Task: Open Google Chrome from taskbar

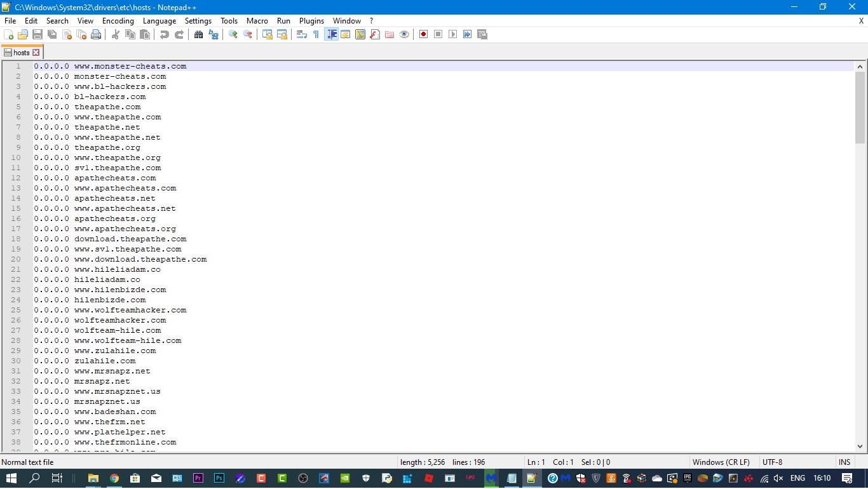Action: coord(114,478)
